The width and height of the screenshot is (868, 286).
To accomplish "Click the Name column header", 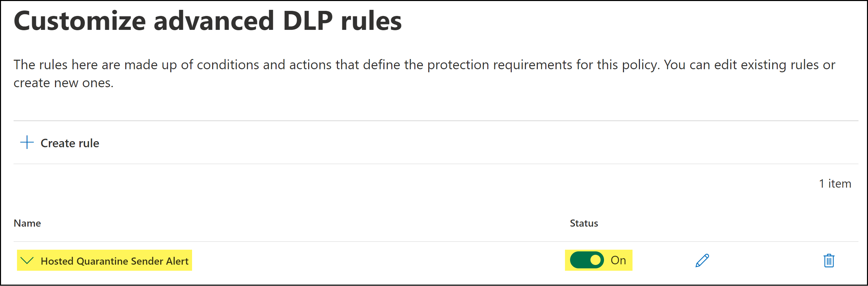I will click(27, 223).
